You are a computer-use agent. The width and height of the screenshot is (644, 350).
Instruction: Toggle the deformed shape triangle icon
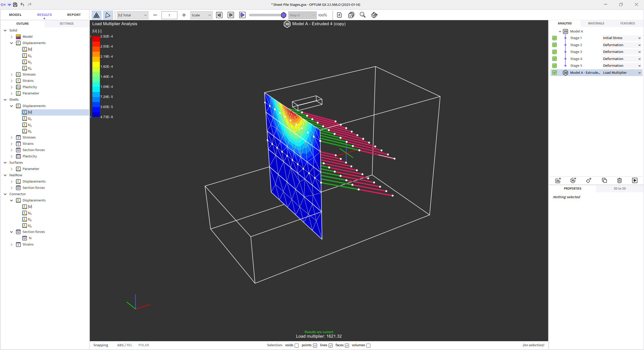point(108,15)
